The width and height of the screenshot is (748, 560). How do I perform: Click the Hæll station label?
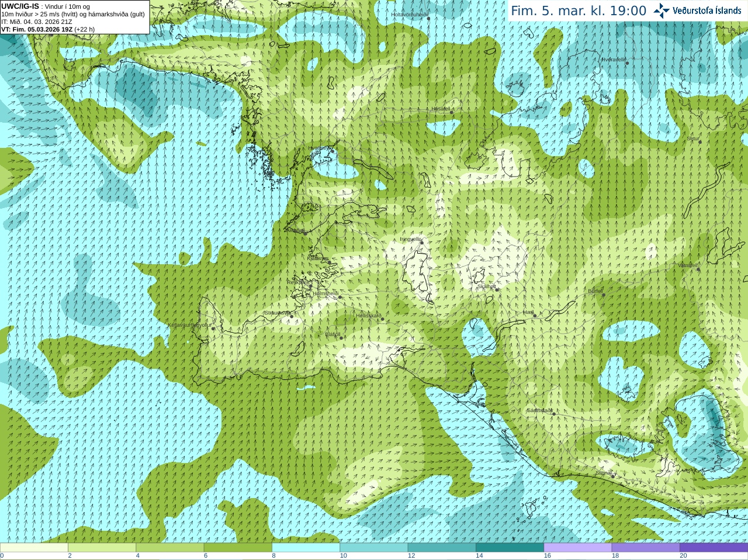pyautogui.click(x=529, y=312)
